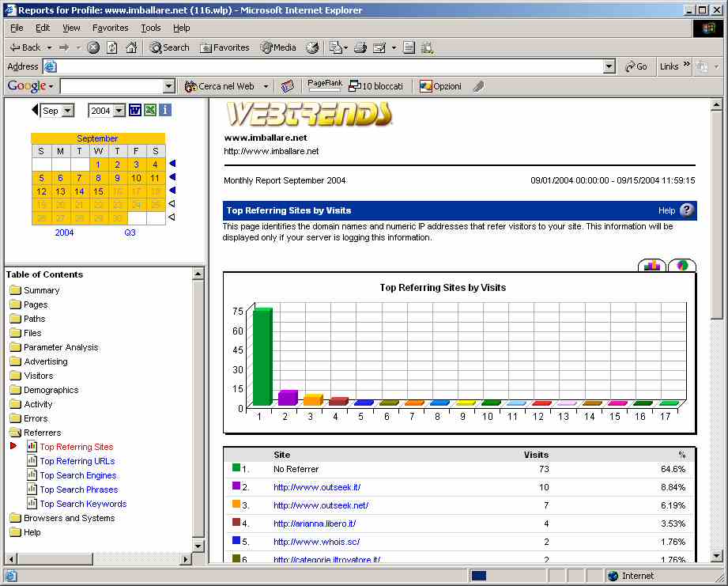Open the Google logo menu dropdown
Screen dimensions: 728x586
tap(51, 86)
